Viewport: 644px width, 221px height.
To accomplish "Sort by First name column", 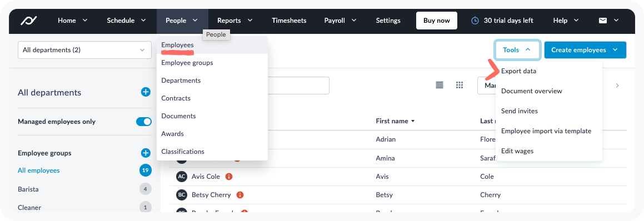I will click(x=395, y=120).
